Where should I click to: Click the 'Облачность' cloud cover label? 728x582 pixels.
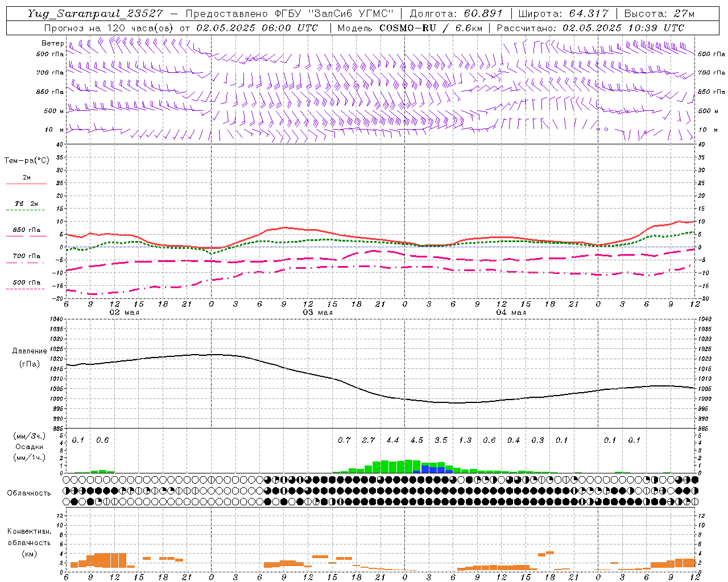29,493
